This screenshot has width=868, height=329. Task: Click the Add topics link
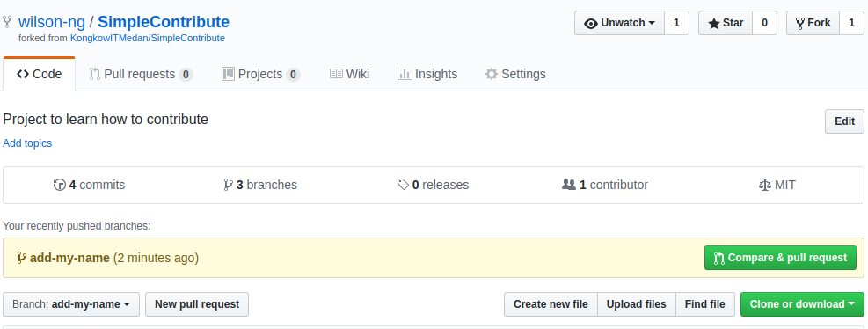(27, 143)
